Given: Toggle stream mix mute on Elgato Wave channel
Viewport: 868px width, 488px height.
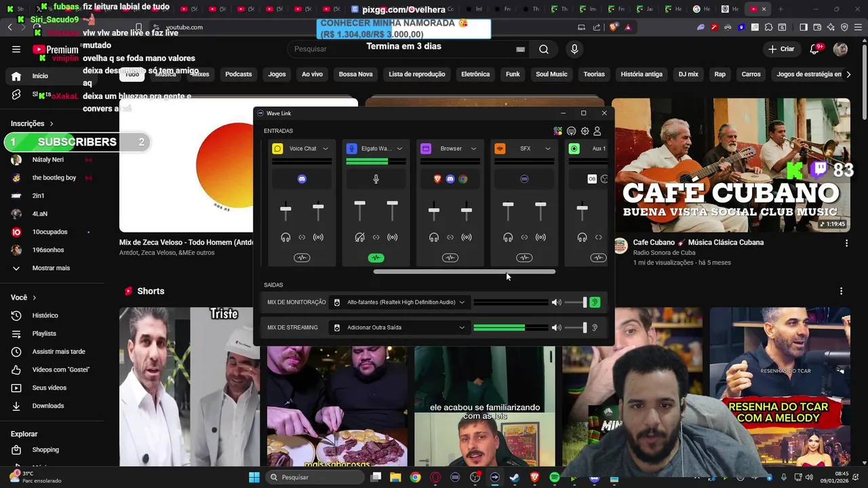Looking at the screenshot, I should [x=392, y=237].
